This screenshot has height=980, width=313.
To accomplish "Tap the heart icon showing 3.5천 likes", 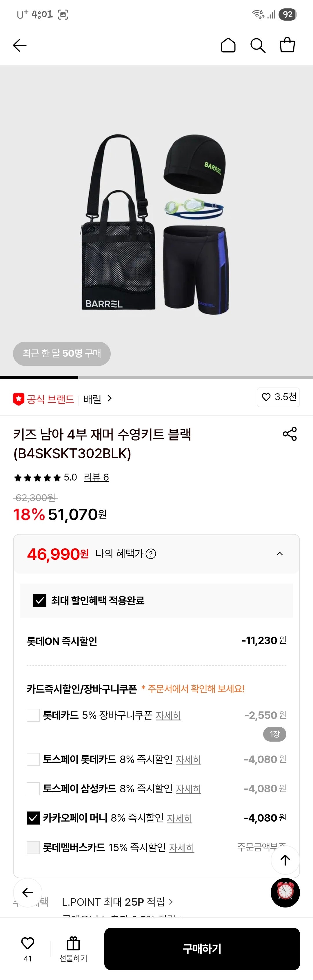I will coord(279,397).
